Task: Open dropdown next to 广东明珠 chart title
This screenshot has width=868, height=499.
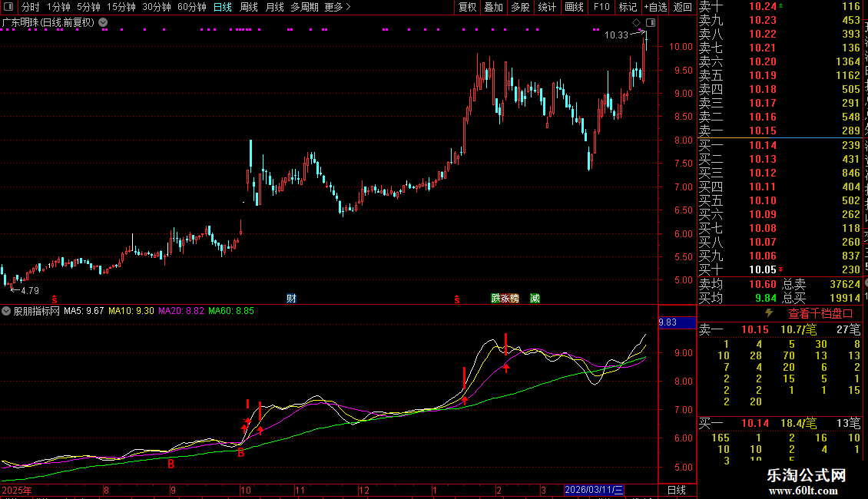Action: (103, 23)
